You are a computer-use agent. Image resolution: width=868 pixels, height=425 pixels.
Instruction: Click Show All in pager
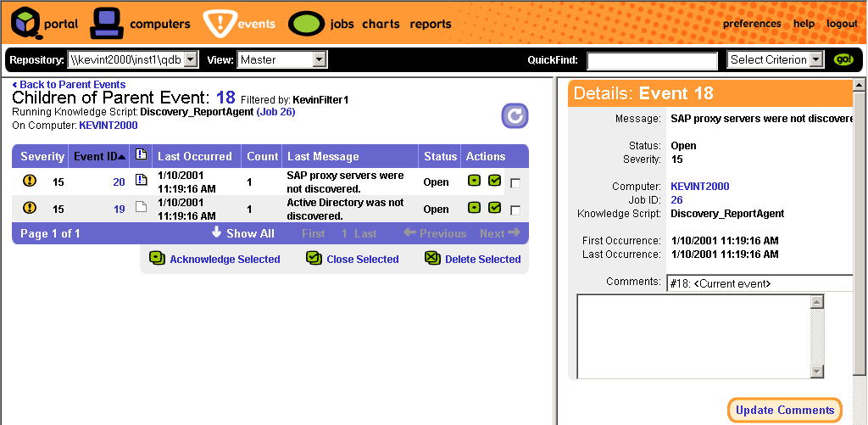pos(250,234)
